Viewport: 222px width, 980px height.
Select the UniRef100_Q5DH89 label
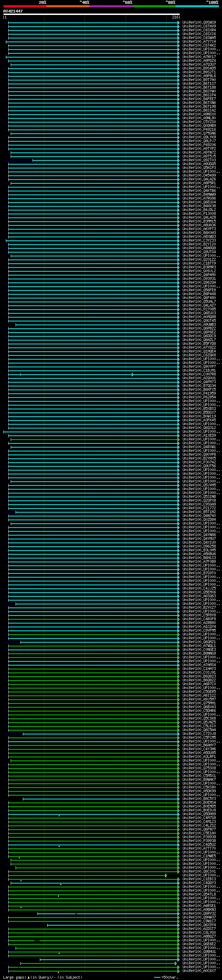[199, 814]
